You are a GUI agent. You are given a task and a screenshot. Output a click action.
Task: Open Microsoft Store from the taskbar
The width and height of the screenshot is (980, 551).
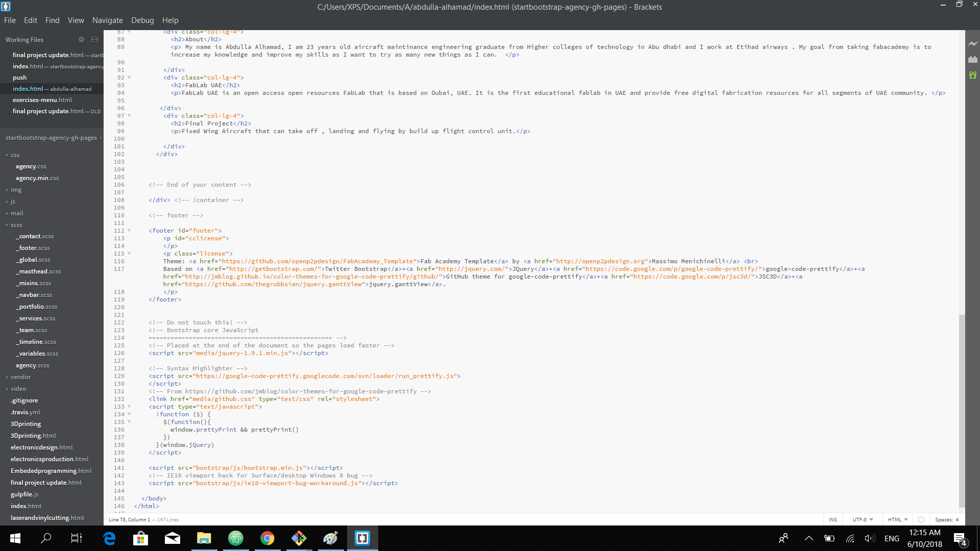click(141, 538)
